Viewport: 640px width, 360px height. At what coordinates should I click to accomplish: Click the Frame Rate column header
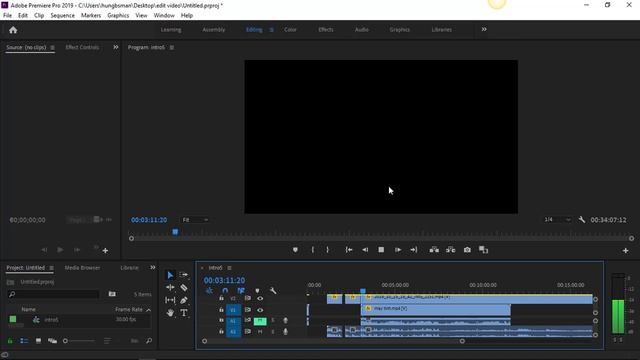point(129,309)
